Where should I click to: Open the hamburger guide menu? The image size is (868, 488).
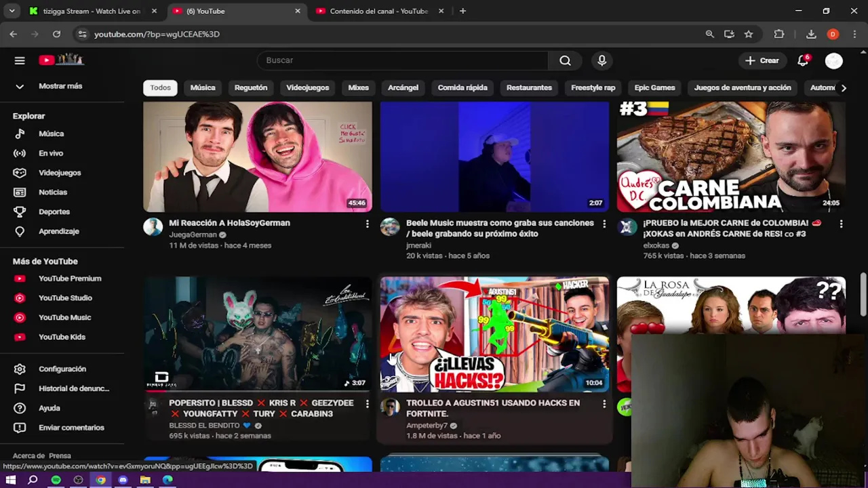tap(20, 60)
